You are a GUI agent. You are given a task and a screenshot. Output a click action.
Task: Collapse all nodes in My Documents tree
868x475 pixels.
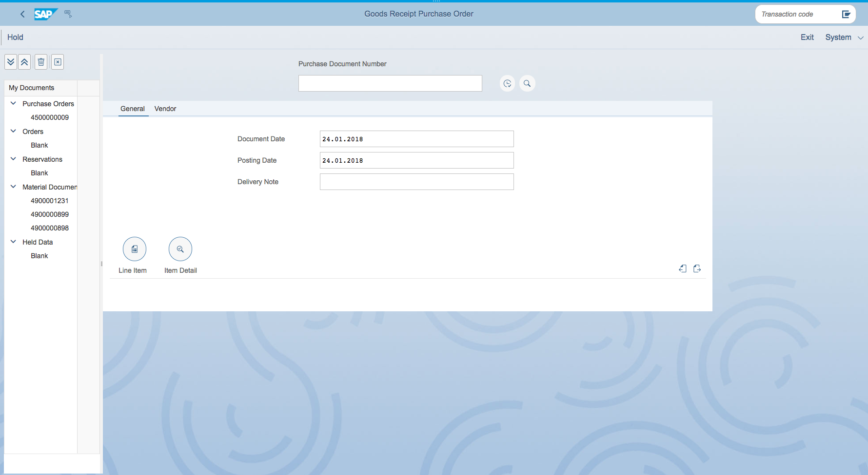[x=24, y=62]
